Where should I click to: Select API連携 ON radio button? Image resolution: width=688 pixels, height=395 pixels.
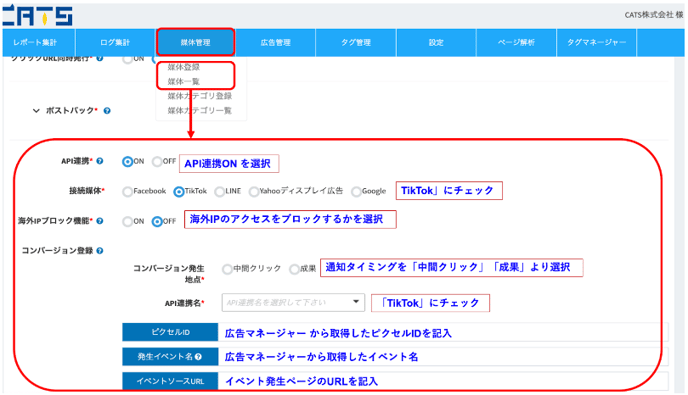127,162
